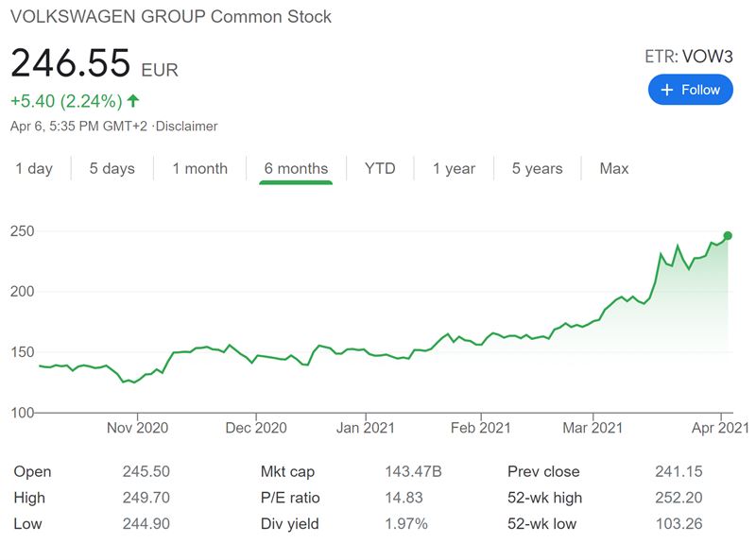The width and height of the screenshot is (756, 560).
Task: Show the 5 years chart
Action: click(x=537, y=169)
